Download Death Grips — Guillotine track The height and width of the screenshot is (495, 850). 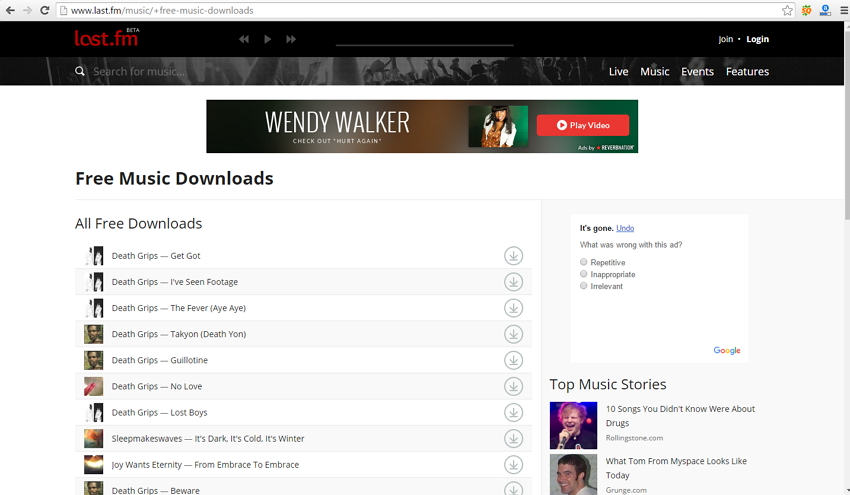point(513,360)
